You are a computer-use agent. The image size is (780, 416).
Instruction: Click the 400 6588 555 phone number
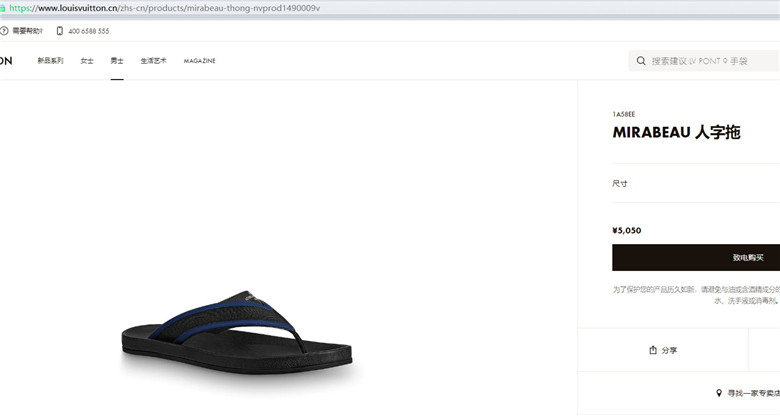point(89,31)
